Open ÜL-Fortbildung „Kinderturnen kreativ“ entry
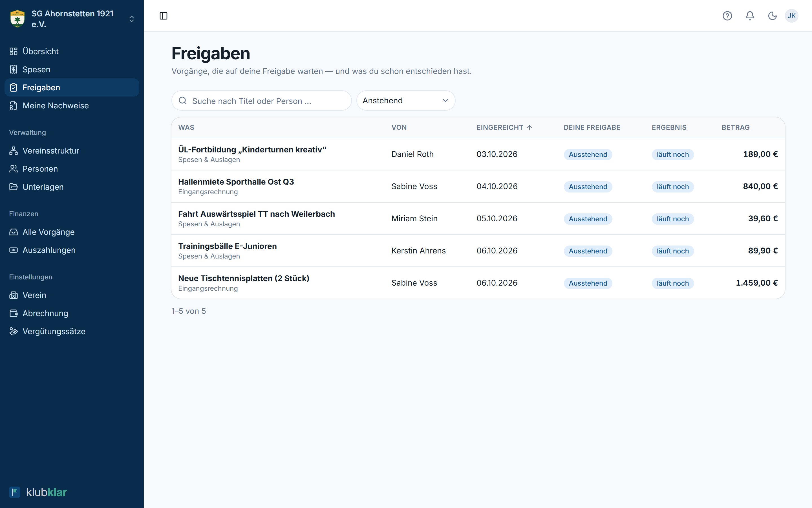The image size is (812, 508). coord(252,150)
